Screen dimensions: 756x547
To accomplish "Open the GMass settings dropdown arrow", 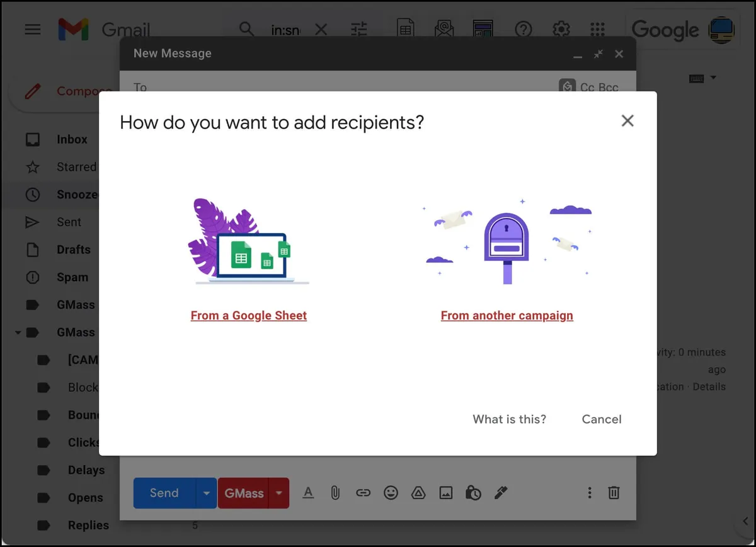I will pyautogui.click(x=279, y=493).
